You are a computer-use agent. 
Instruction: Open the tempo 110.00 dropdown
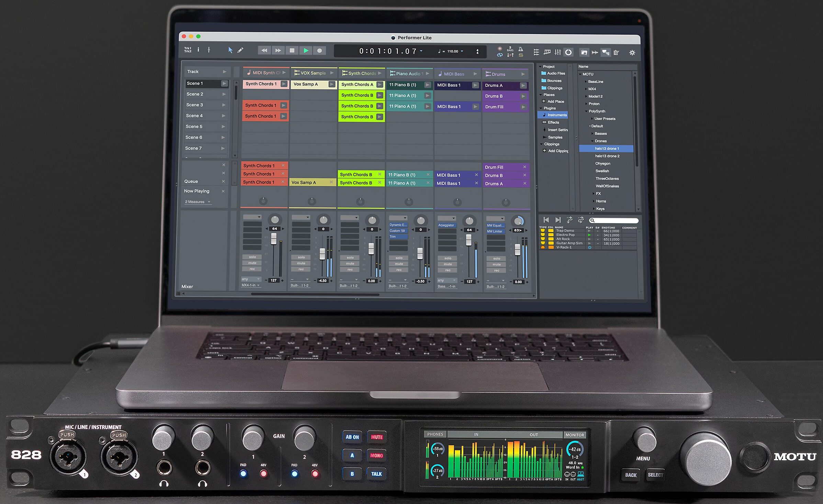[462, 51]
